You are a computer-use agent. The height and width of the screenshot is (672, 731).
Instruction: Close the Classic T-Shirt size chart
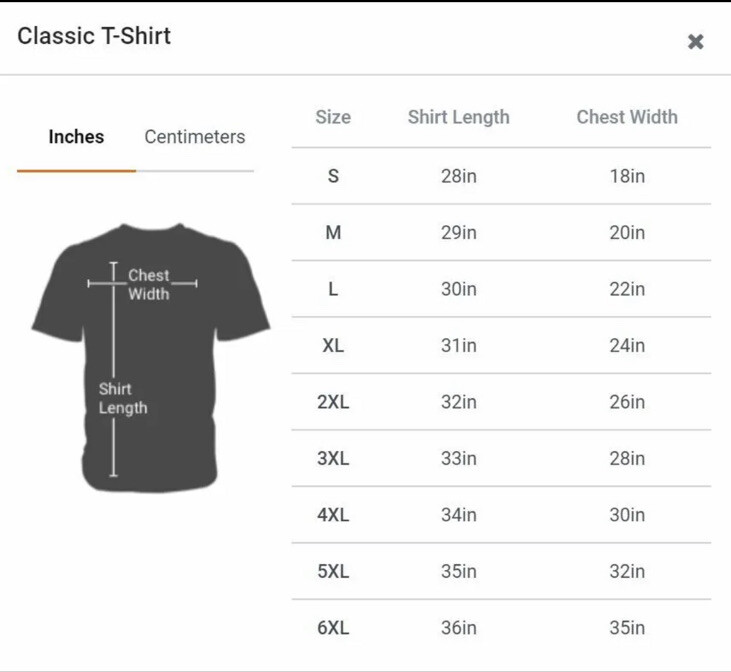point(695,42)
